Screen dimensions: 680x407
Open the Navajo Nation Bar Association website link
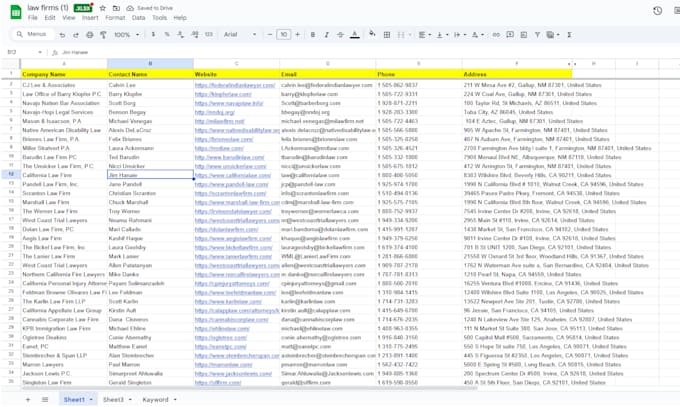click(x=229, y=103)
